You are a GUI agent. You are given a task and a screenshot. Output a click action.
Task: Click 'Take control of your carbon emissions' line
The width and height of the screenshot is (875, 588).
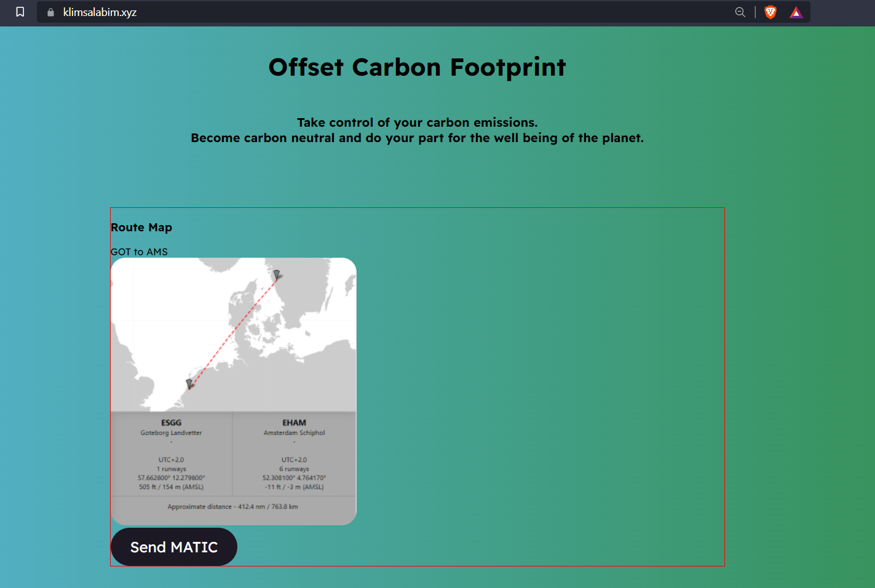[x=418, y=122]
